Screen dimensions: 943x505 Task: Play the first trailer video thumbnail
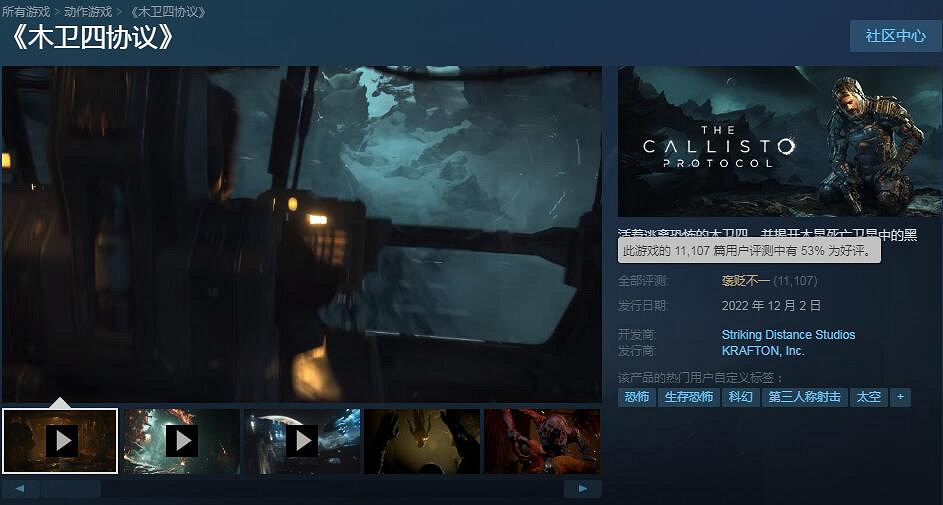(x=61, y=440)
